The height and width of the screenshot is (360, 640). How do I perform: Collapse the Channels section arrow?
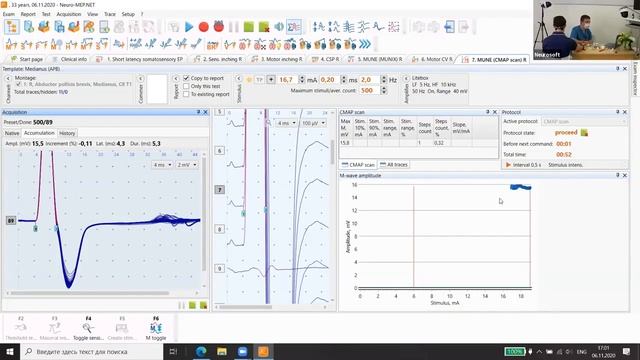coord(8,78)
